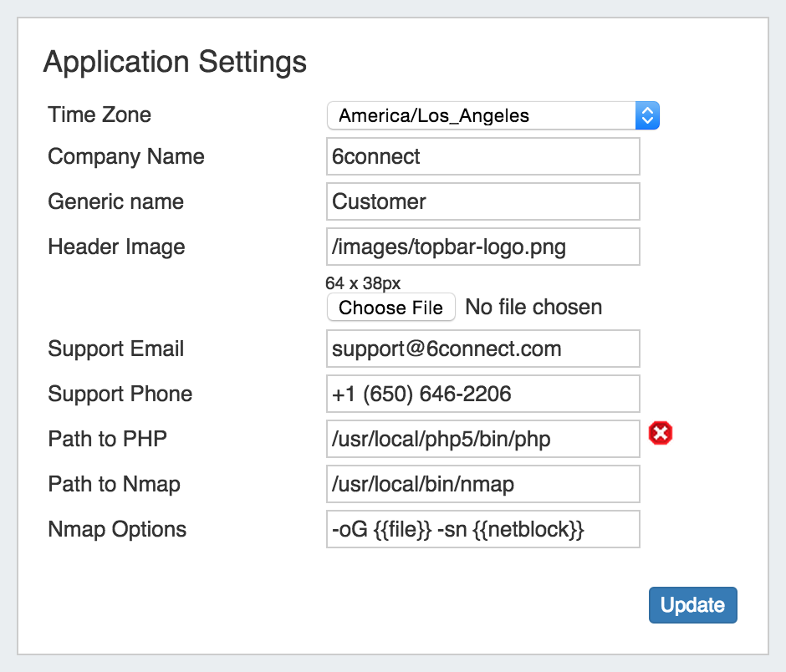Click the 'Application Settings' heading
The width and height of the screenshot is (786, 672).
(x=175, y=62)
